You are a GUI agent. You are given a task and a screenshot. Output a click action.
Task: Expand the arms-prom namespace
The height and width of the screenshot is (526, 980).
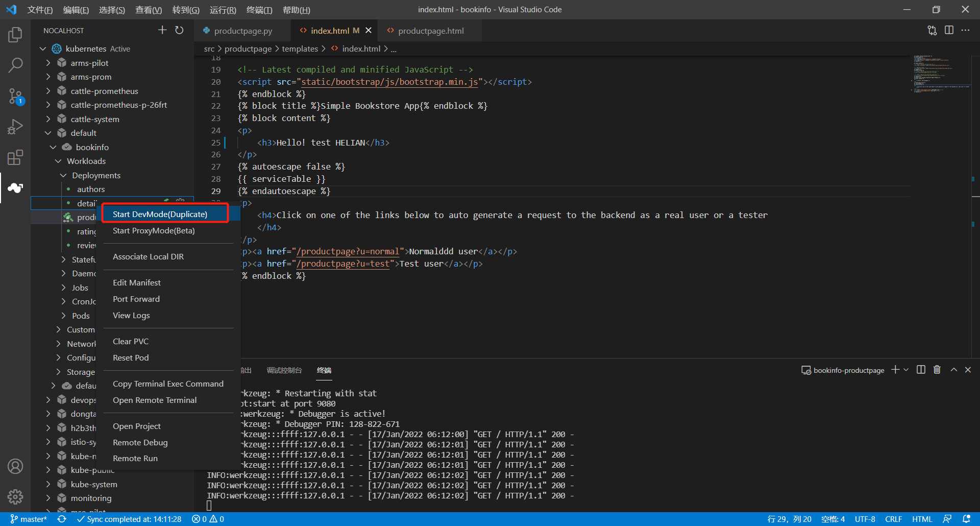click(48, 77)
